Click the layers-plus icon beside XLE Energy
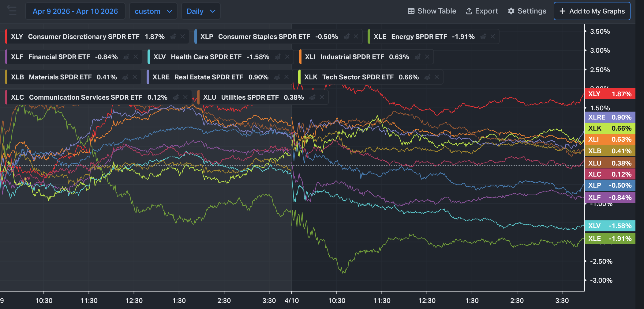The width and height of the screenshot is (644, 309). point(483,36)
